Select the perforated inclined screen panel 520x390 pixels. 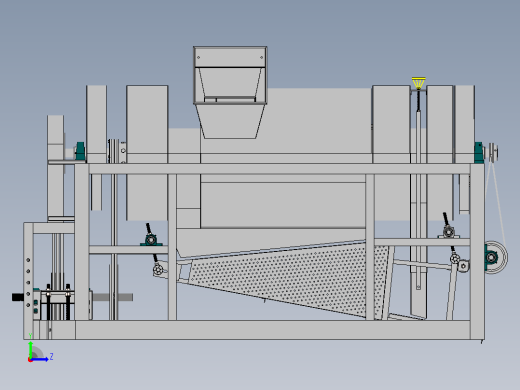pos(283,278)
